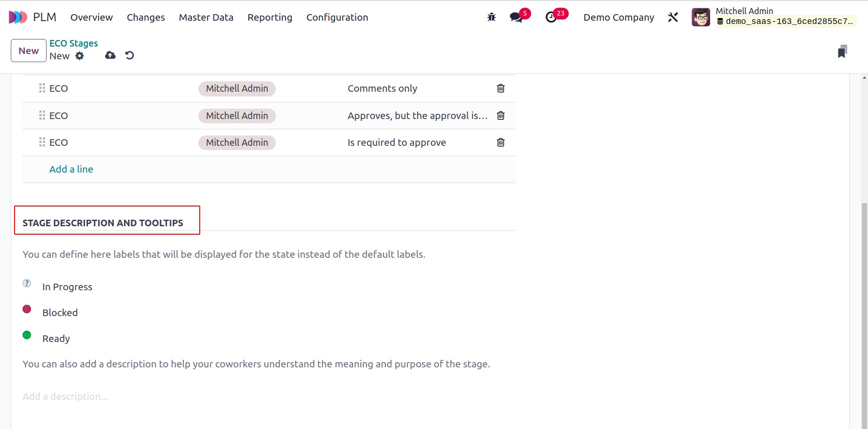Open Demo Company switcher dropdown
Screen dimensions: 868x429
click(618, 17)
